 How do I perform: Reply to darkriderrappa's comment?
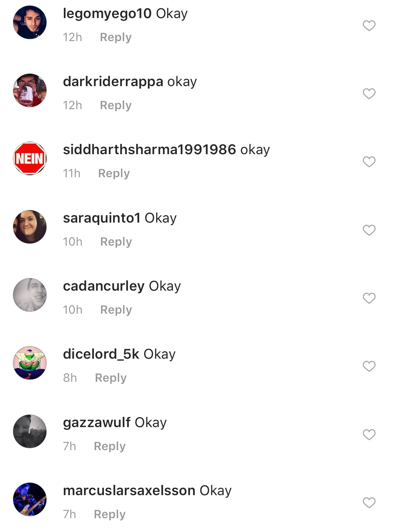pyautogui.click(x=116, y=105)
